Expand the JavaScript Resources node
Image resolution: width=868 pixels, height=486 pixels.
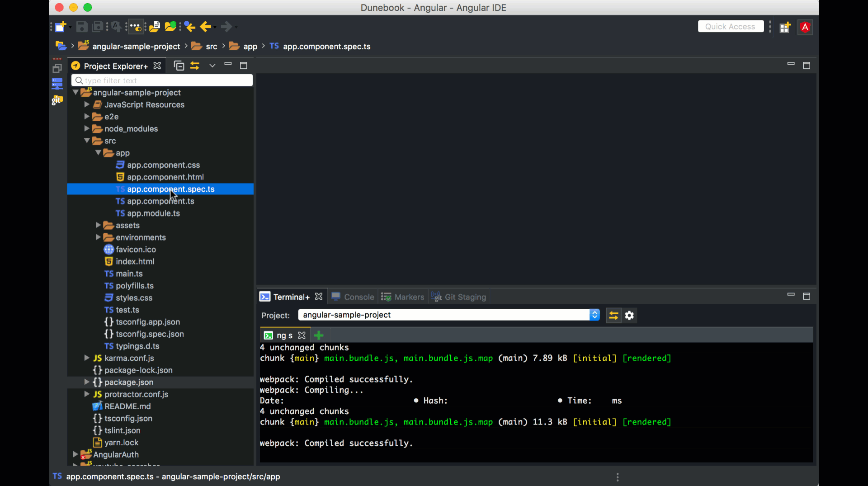click(x=87, y=104)
